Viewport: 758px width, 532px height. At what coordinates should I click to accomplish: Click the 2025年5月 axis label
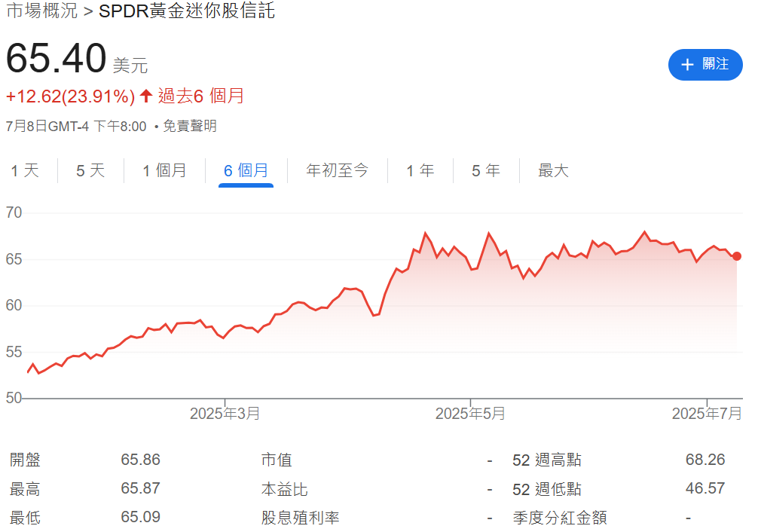click(470, 414)
